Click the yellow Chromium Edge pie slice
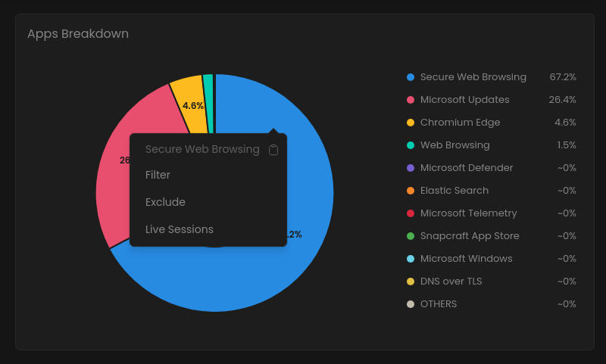 pos(189,92)
